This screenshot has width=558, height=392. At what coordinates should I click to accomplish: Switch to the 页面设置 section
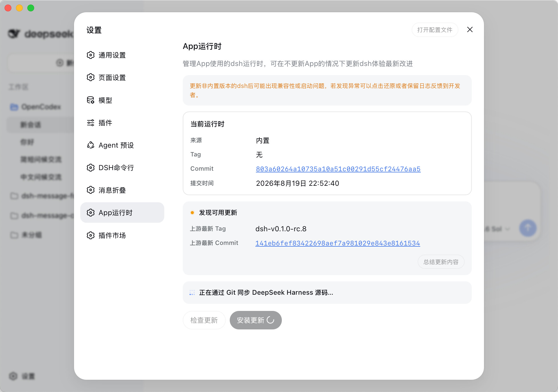(x=122, y=77)
